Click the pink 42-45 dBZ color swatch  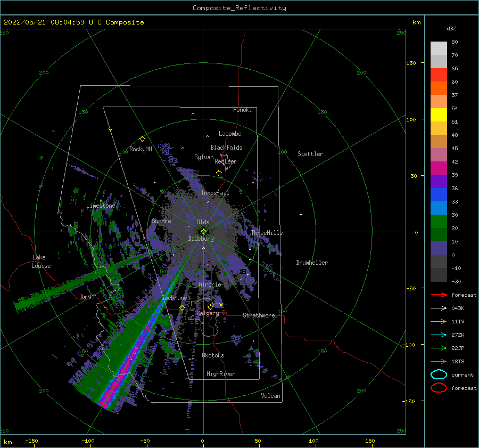[x=439, y=155]
